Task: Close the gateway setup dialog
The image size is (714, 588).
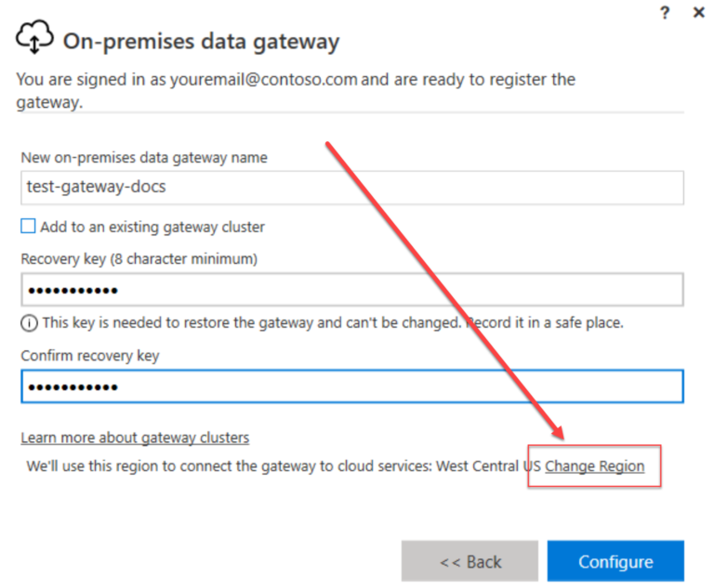Action: point(699,13)
